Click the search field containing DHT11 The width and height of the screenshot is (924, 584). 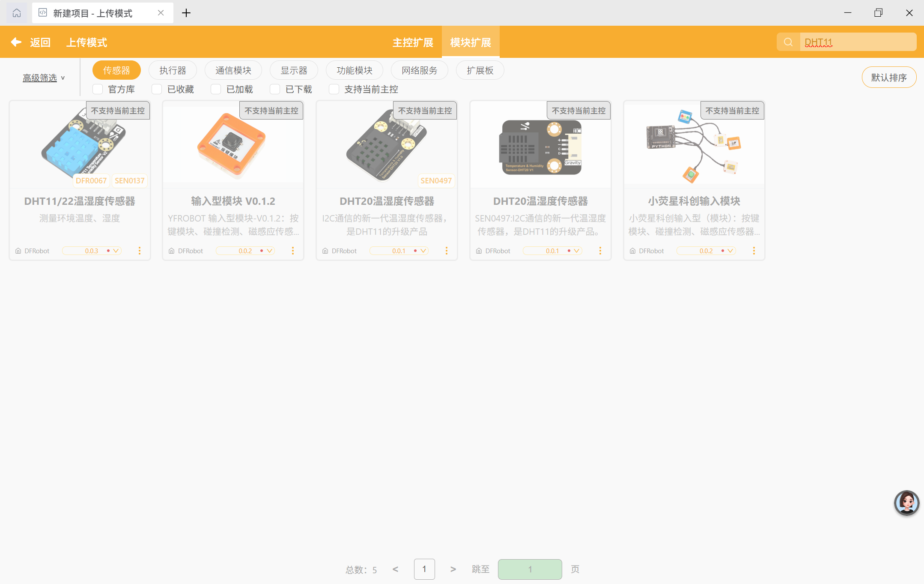pyautogui.click(x=858, y=42)
